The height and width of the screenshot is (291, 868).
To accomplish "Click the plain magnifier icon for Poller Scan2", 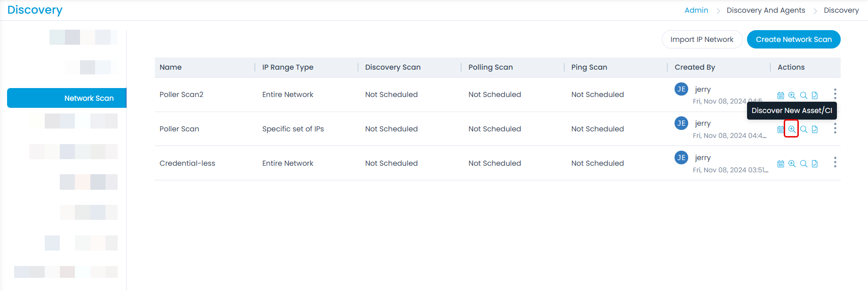I will click(804, 96).
